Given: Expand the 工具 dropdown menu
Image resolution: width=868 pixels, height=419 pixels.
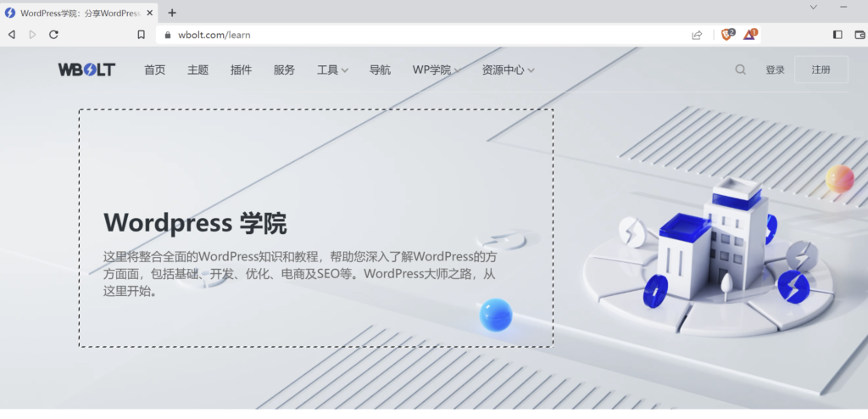Looking at the screenshot, I should tap(332, 70).
